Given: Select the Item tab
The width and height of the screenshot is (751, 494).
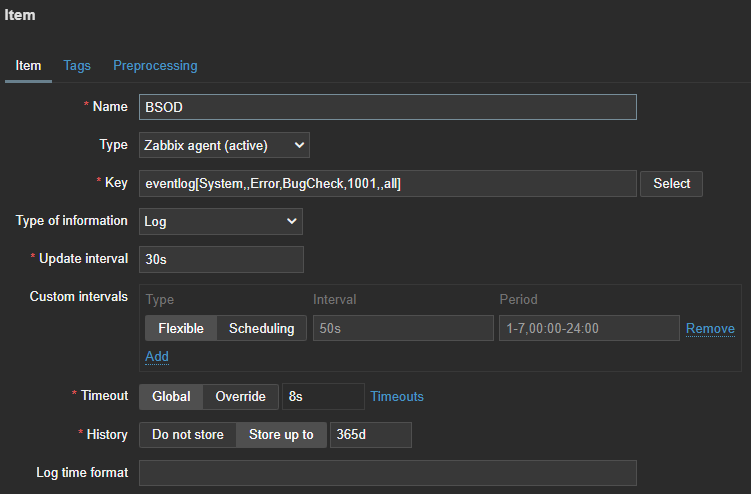Looking at the screenshot, I should 28,65.
